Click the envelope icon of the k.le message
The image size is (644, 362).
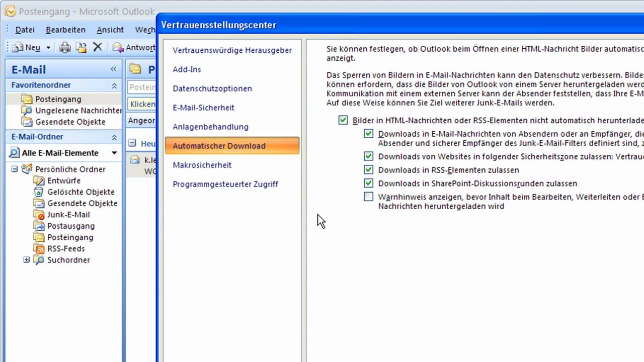pyautogui.click(x=135, y=160)
